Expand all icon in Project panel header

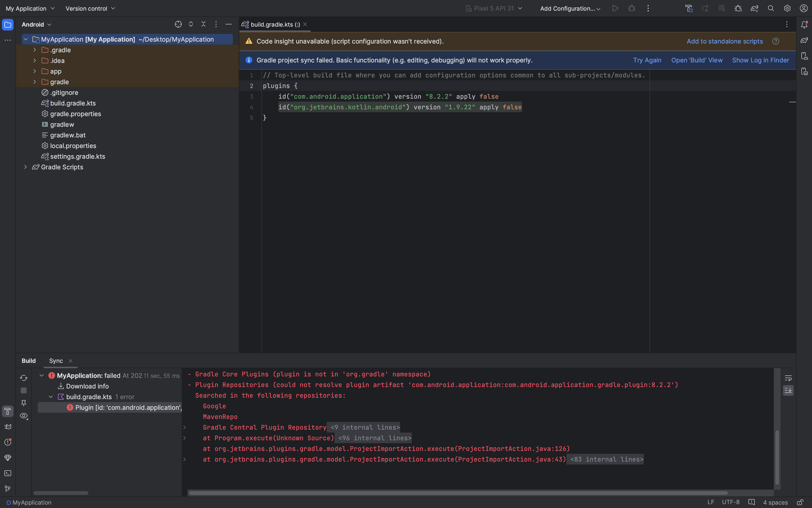191,24
